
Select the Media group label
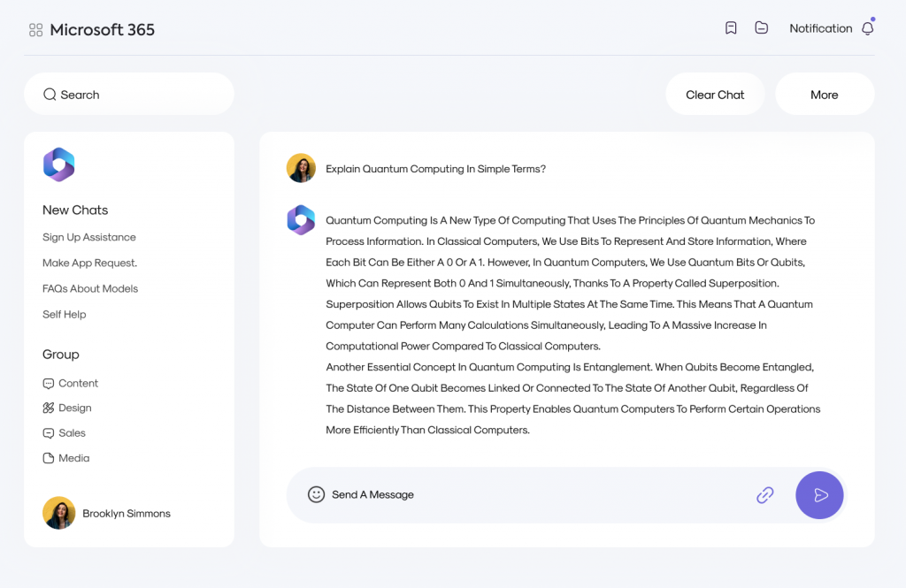(x=74, y=458)
